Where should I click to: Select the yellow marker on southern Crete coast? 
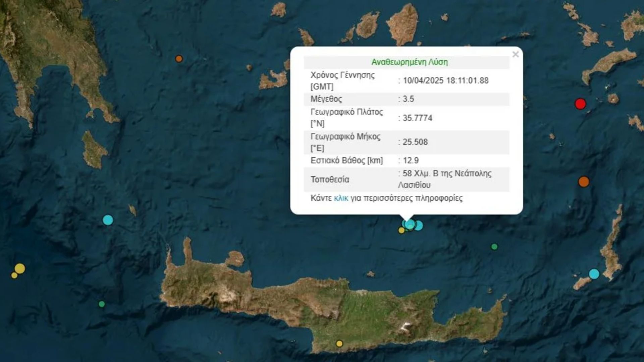click(339, 344)
